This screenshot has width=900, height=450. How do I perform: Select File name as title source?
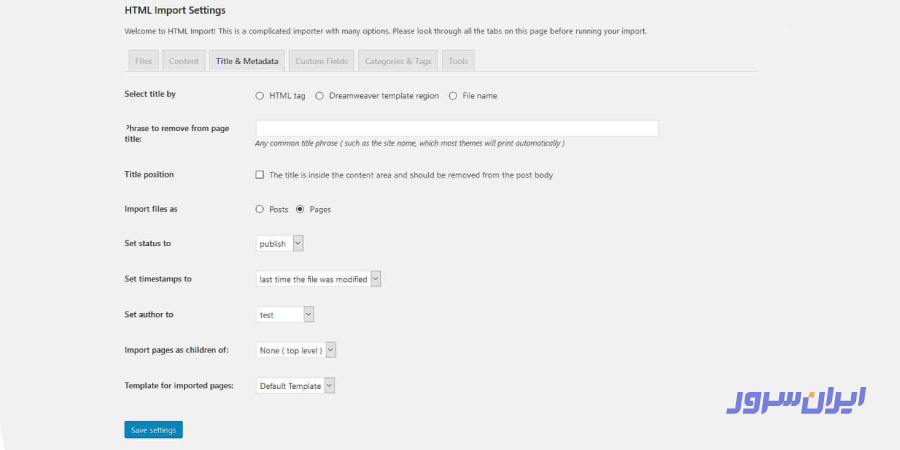point(454,96)
